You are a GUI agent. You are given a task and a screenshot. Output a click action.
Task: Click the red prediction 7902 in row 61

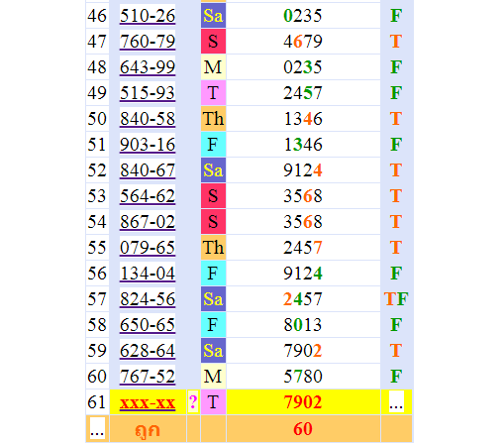(x=303, y=402)
